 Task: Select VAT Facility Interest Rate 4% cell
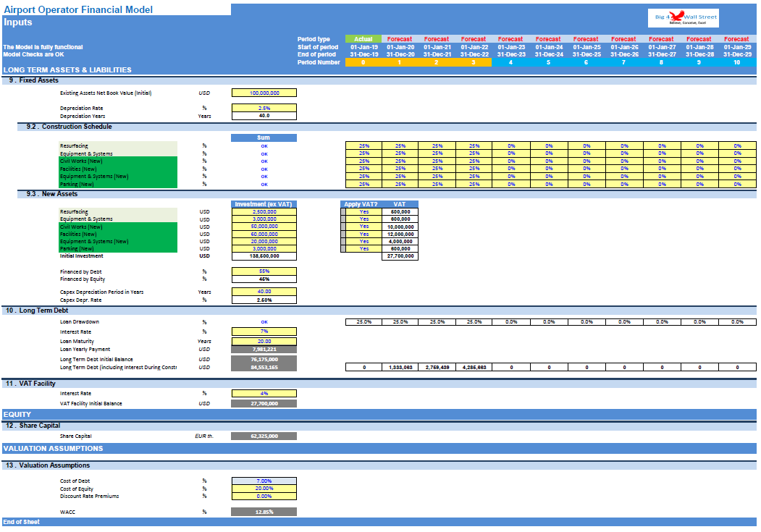pyautogui.click(x=264, y=393)
